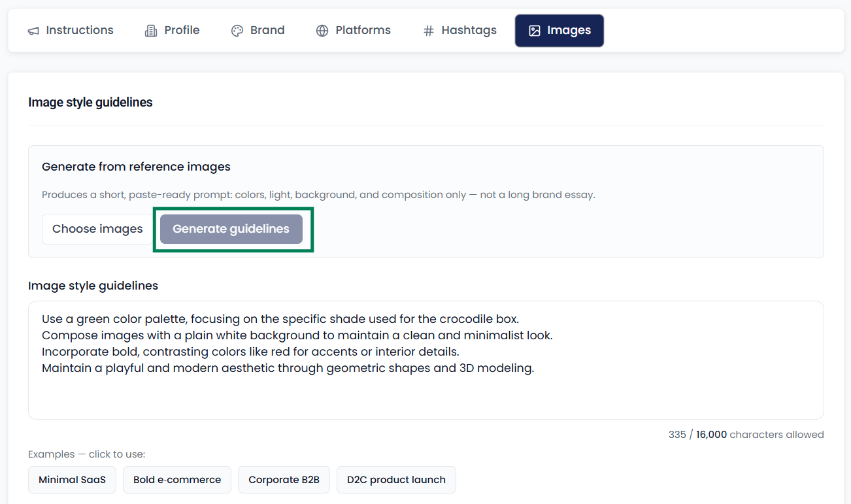Select the Images tab
Image resolution: width=851 pixels, height=504 pixels.
(559, 31)
